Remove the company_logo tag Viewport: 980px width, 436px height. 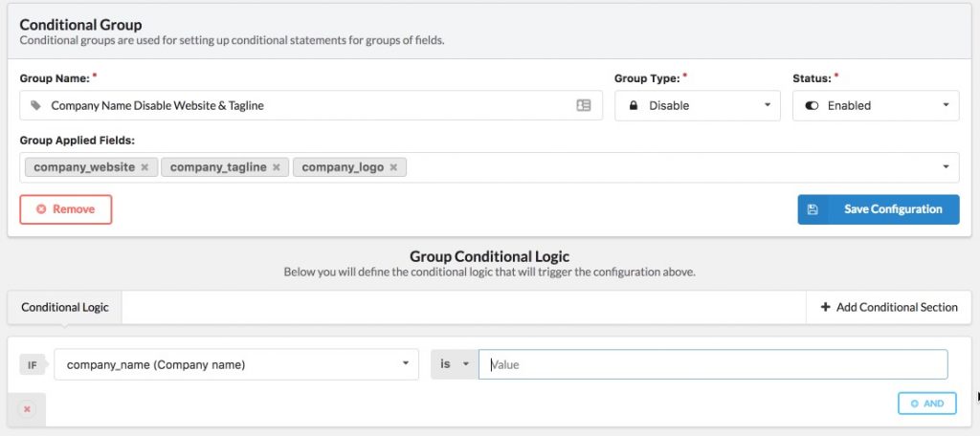pos(393,167)
